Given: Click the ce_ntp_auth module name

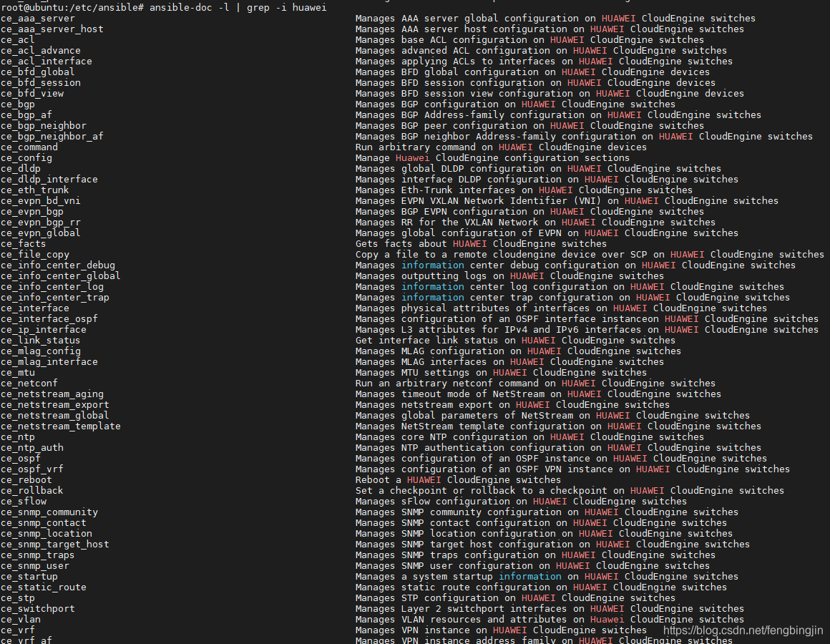Looking at the screenshot, I should [x=32, y=448].
